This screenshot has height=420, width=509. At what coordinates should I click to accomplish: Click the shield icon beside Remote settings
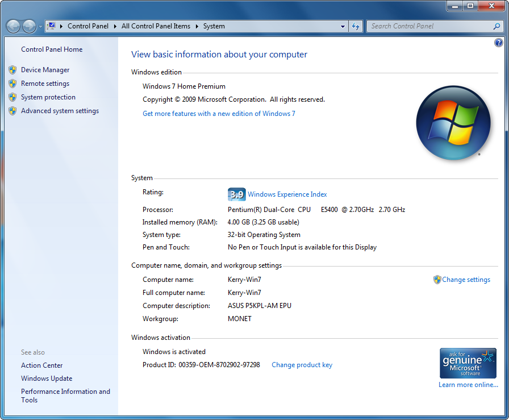click(x=12, y=84)
